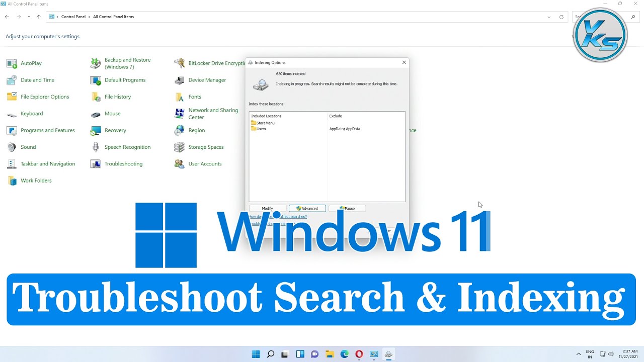This screenshot has width=644, height=362.
Task: Open the Keyboard link text
Action: (x=32, y=114)
